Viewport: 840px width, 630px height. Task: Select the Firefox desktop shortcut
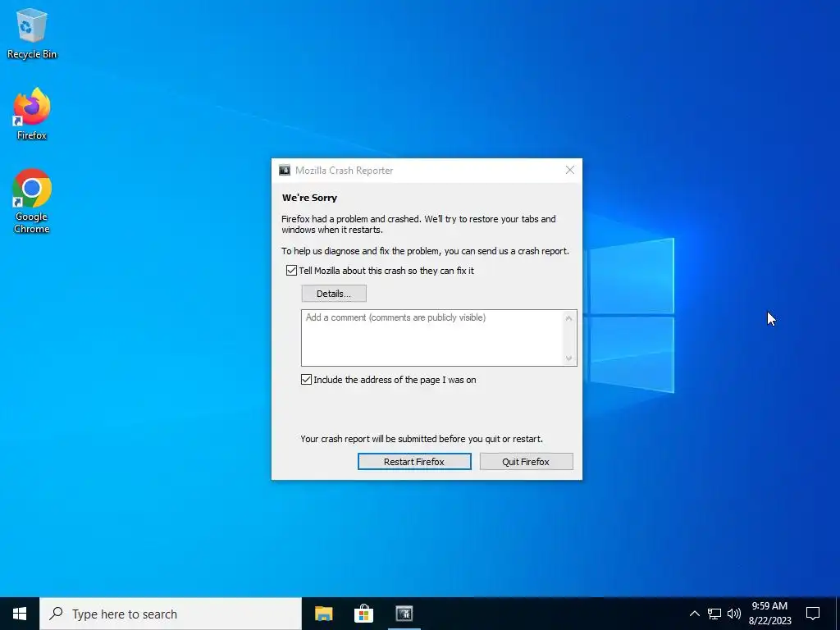32,113
